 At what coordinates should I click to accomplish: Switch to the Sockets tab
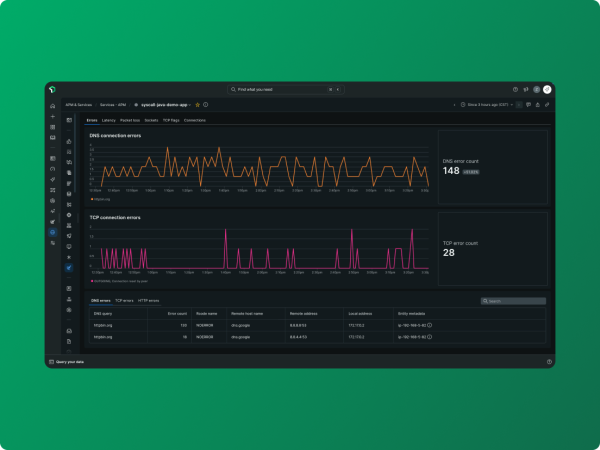click(152, 120)
